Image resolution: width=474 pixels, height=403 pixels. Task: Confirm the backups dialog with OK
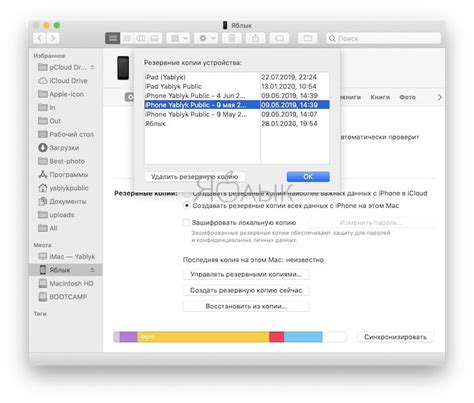click(308, 177)
